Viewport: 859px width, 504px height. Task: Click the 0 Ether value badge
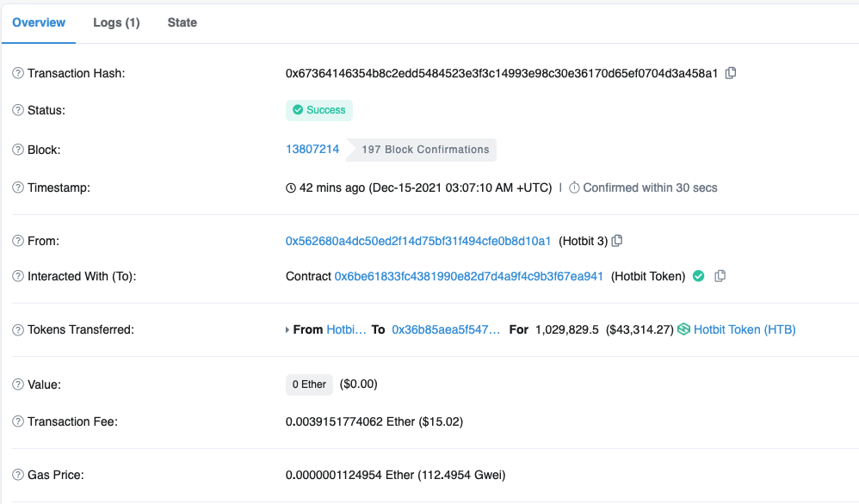pos(309,384)
